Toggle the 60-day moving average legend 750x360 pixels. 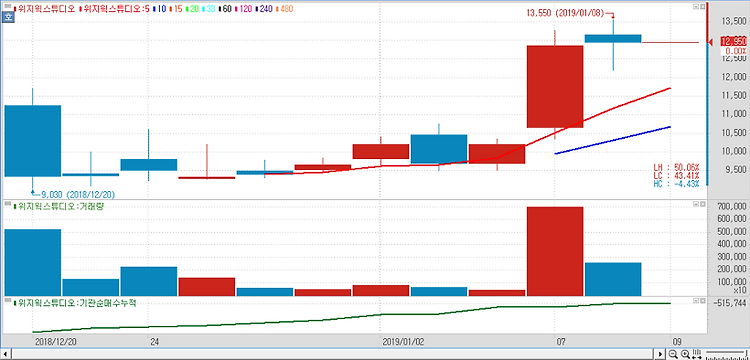point(225,9)
